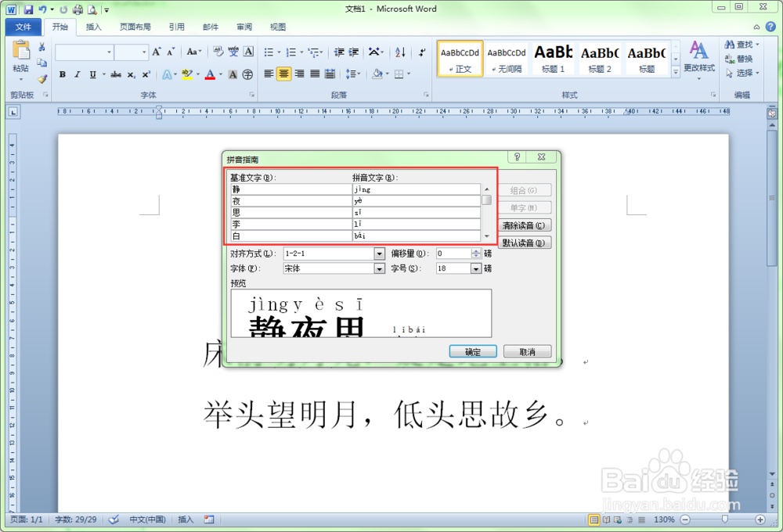Screen dimensions: 783x532
Task: Click the Sort icon
Action: [400, 52]
